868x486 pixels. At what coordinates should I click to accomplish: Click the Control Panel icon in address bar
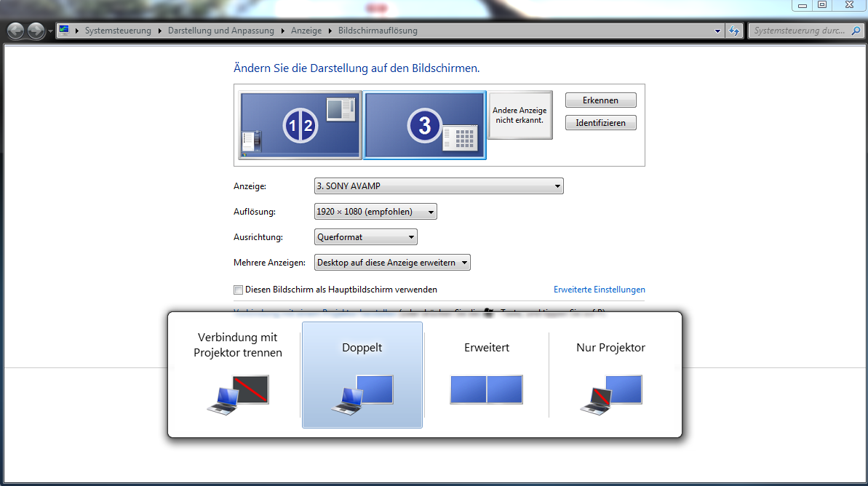pos(64,31)
